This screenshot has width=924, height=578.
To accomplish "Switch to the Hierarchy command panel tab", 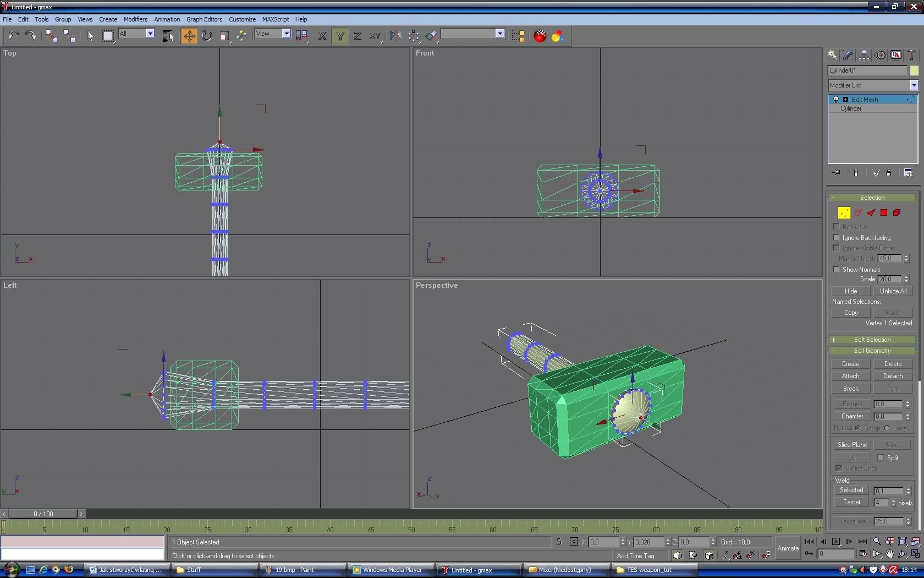I will point(864,55).
